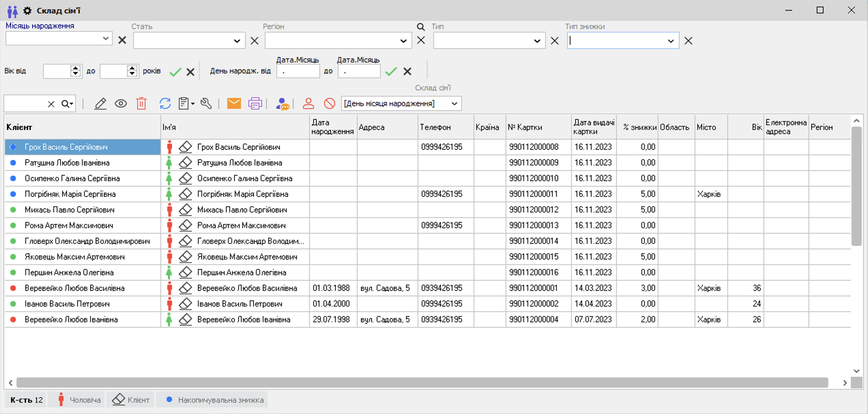Click the Накопичувальна знижка legend label
The width and height of the screenshot is (868, 414).
(x=220, y=400)
